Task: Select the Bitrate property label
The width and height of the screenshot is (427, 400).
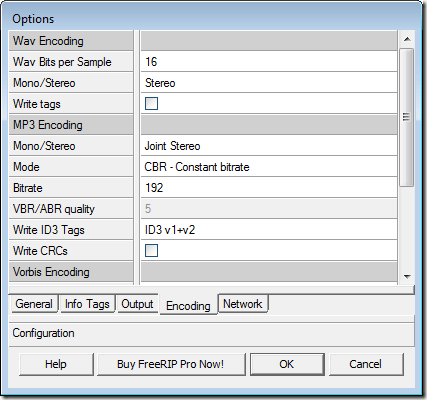Action: [x=71, y=188]
